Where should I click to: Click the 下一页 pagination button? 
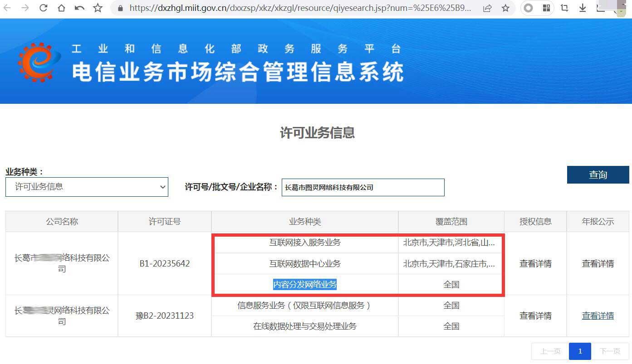click(x=610, y=351)
